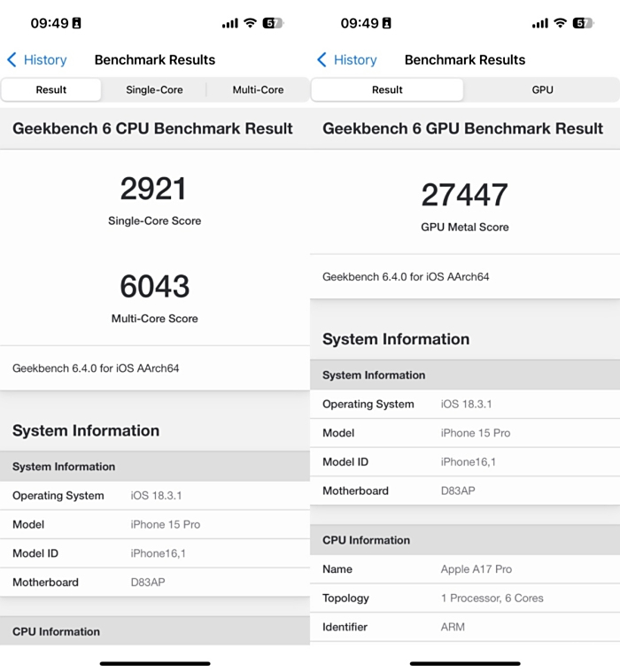The height and width of the screenshot is (672, 620).
Task: Switch to the Multi-Core tab
Action: tap(258, 89)
